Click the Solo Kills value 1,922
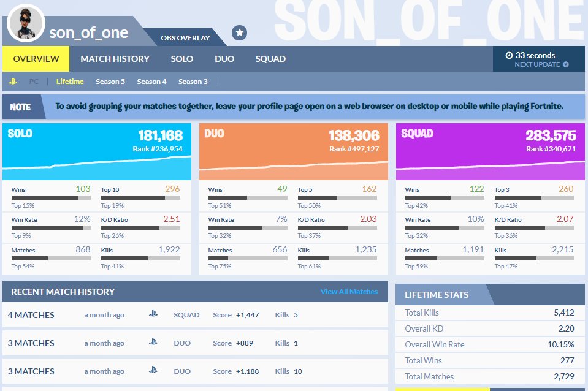 point(169,249)
